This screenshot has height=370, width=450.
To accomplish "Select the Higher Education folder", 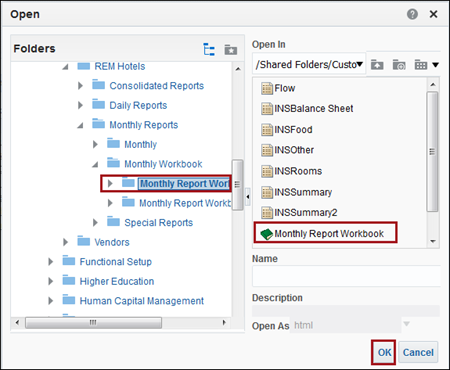I will coord(117,281).
